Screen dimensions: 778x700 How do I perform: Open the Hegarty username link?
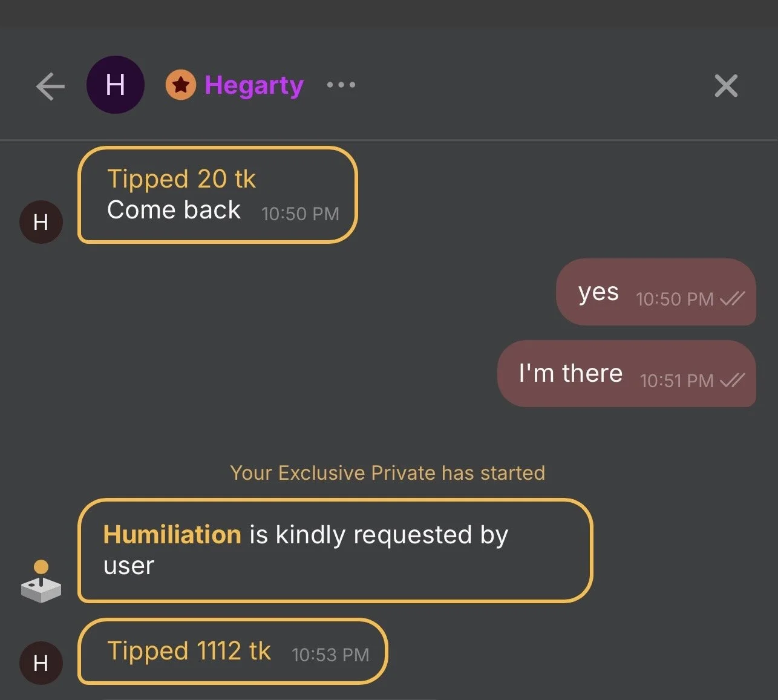point(254,85)
